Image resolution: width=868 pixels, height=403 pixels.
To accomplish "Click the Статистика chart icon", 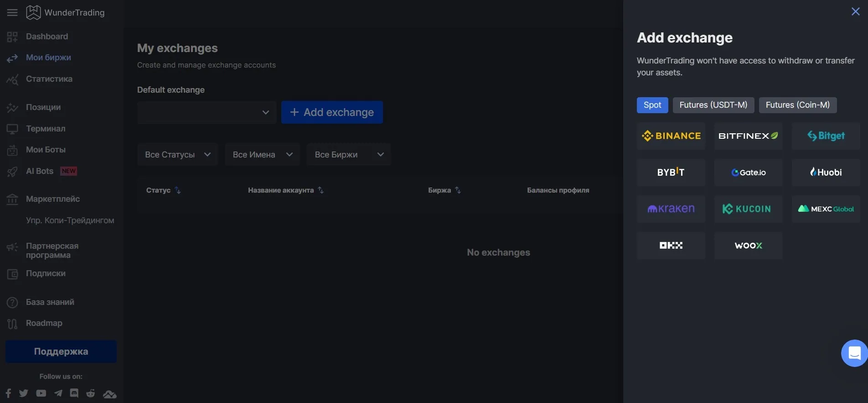I will [x=12, y=79].
